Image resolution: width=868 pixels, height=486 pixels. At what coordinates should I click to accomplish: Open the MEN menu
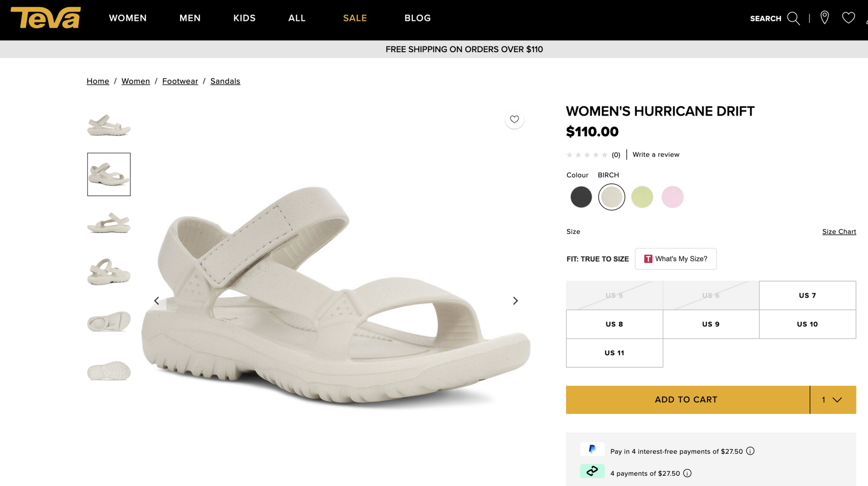190,18
